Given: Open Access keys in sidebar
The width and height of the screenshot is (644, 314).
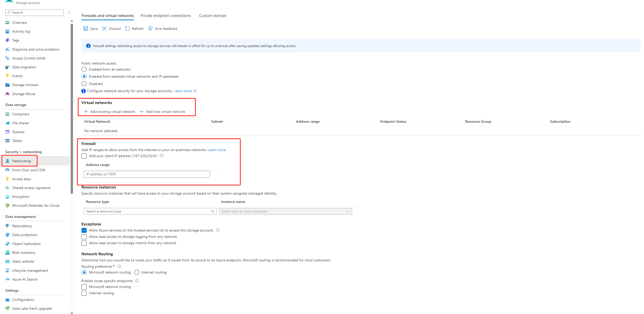Looking at the screenshot, I should [x=22, y=179].
